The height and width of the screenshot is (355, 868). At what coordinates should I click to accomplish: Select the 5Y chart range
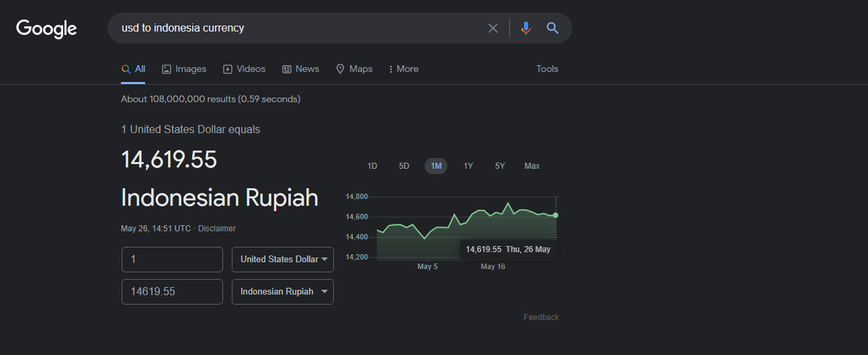[x=500, y=166]
